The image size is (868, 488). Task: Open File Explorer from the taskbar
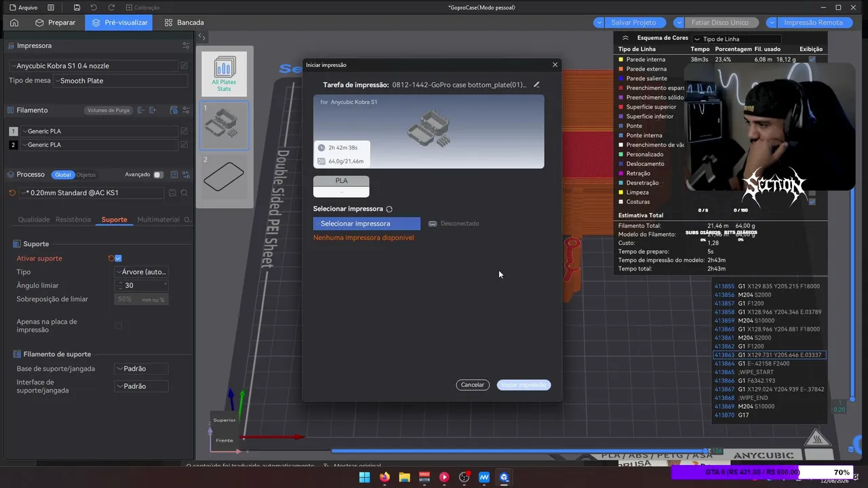404,477
